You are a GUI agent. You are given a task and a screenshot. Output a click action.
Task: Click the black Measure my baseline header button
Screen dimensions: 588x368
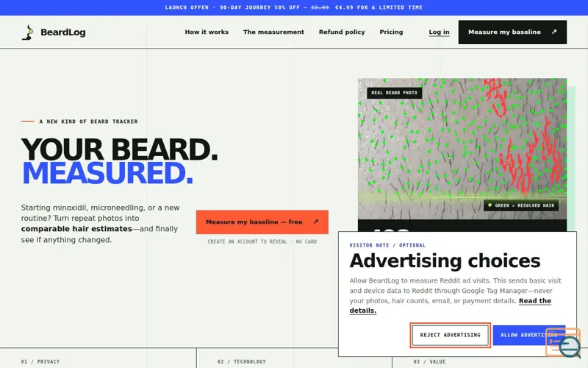pyautogui.click(x=512, y=32)
